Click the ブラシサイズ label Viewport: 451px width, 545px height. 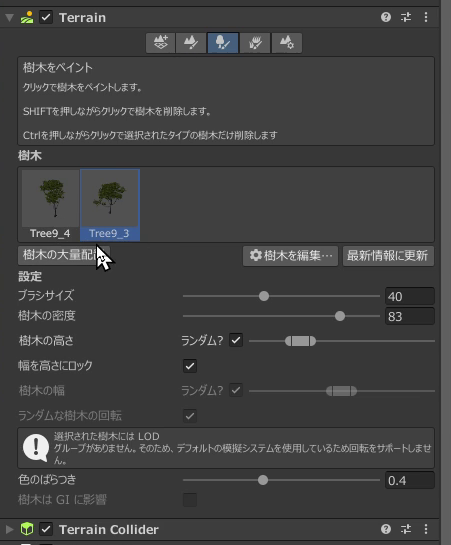coord(46,296)
